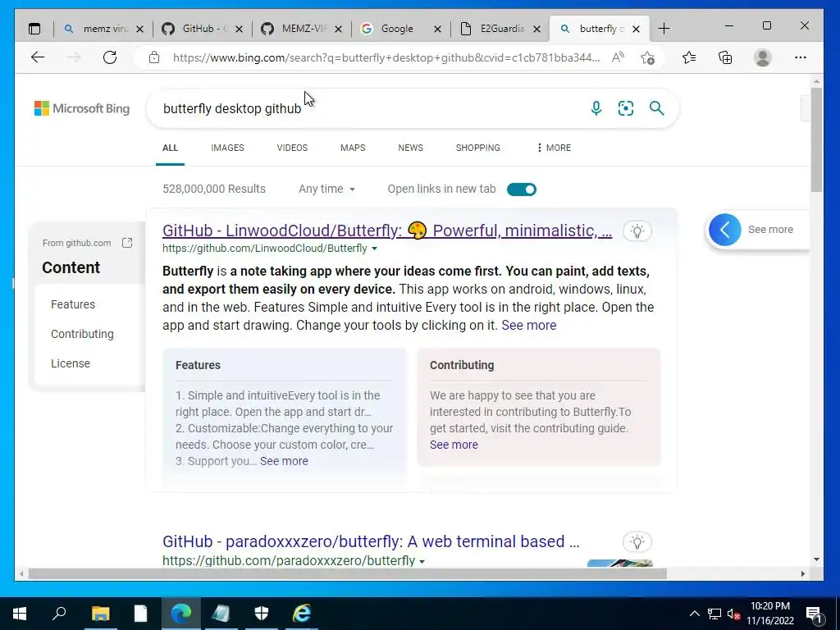This screenshot has width=840, height=630.
Task: Go back to previous page
Action: click(38, 57)
